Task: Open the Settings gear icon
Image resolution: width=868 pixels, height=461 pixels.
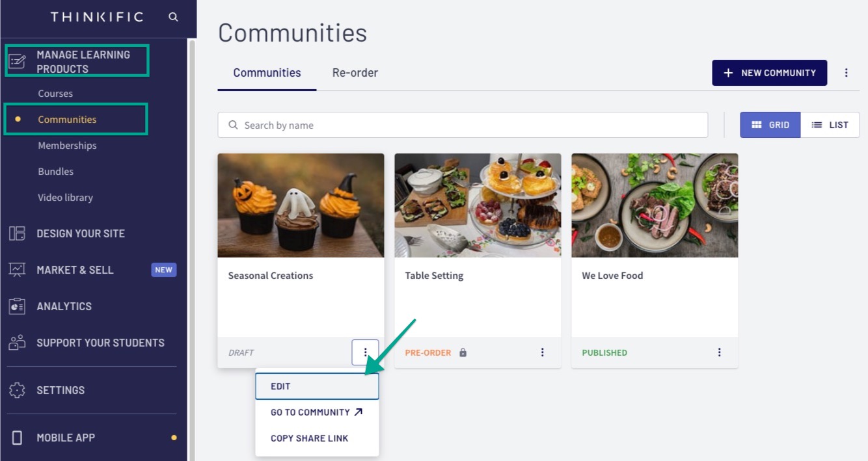Action: point(17,390)
